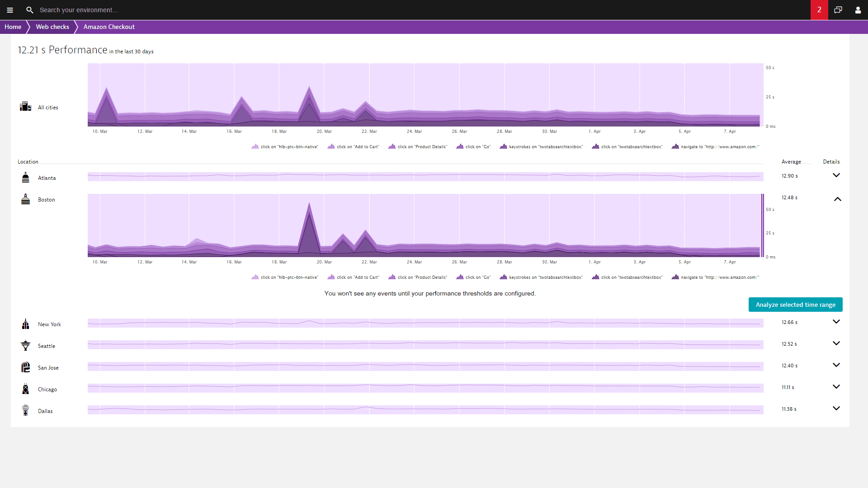This screenshot has height=488, width=868.
Task: Click Atlanta average value 12.90 s
Action: [x=790, y=176]
